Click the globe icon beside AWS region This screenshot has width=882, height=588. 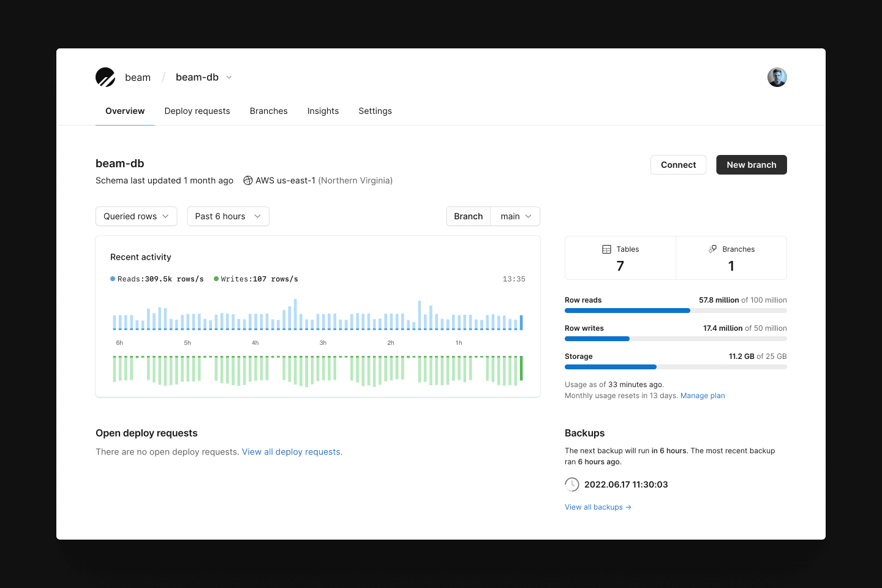pyautogui.click(x=248, y=181)
